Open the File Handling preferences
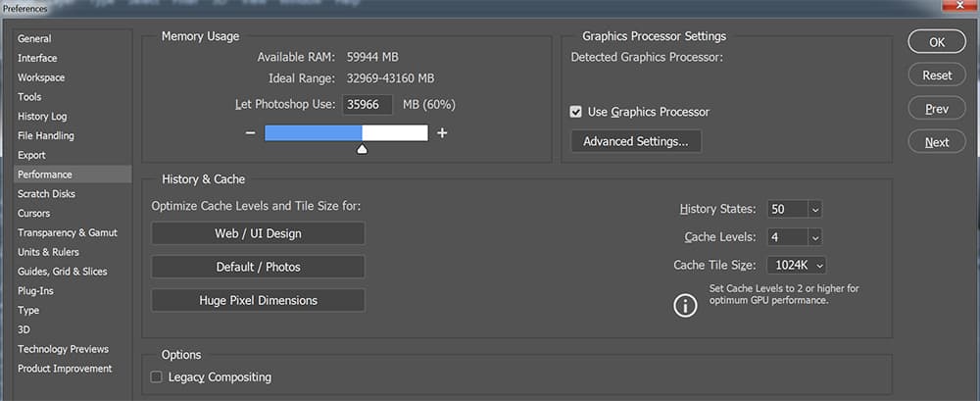Screen dimensions: 980x401 [73, 135]
